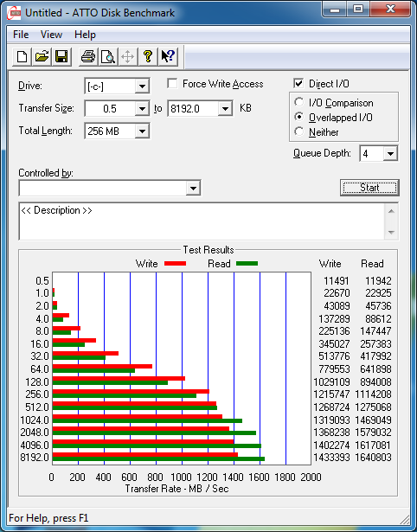
Task: Click the read value 88612
Action: (x=376, y=319)
